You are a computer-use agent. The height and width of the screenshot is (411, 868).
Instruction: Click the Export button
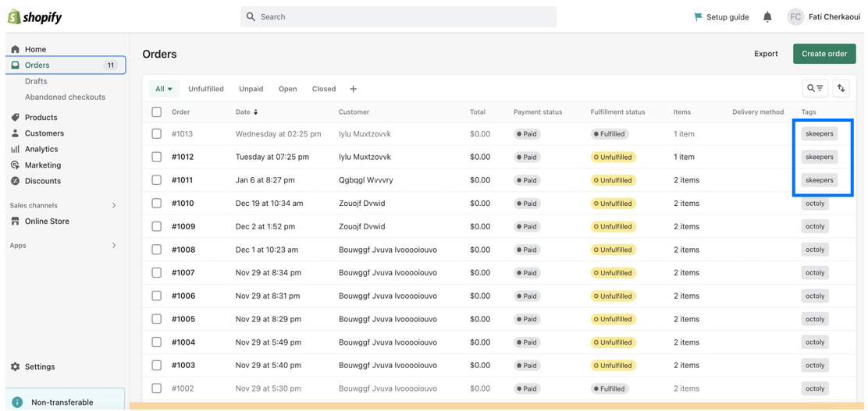tap(765, 54)
